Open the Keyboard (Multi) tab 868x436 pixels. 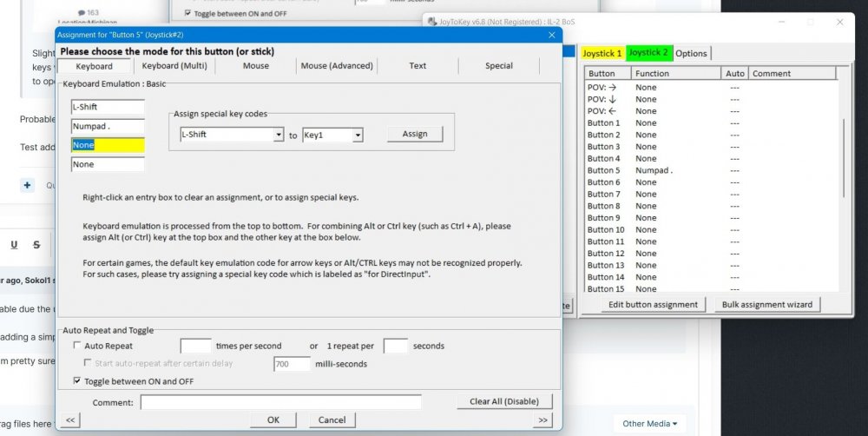[174, 66]
